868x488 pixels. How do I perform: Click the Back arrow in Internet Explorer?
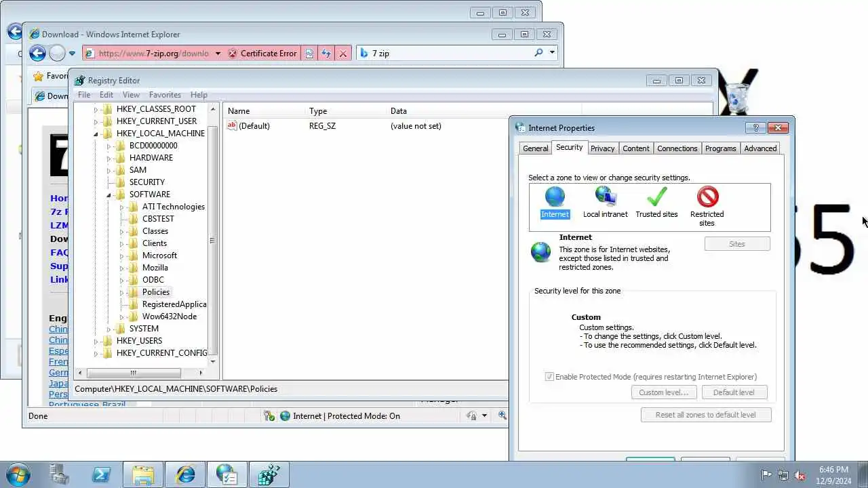pyautogui.click(x=38, y=53)
